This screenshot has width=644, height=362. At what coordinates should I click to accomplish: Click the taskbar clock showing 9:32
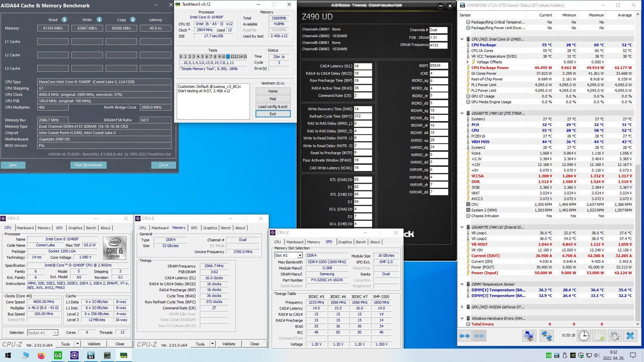click(x=613, y=355)
